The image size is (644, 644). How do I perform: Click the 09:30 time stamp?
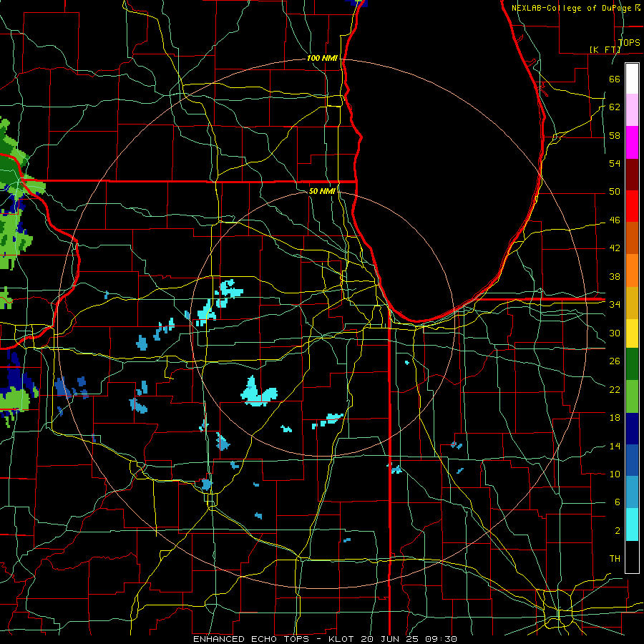tap(441, 639)
